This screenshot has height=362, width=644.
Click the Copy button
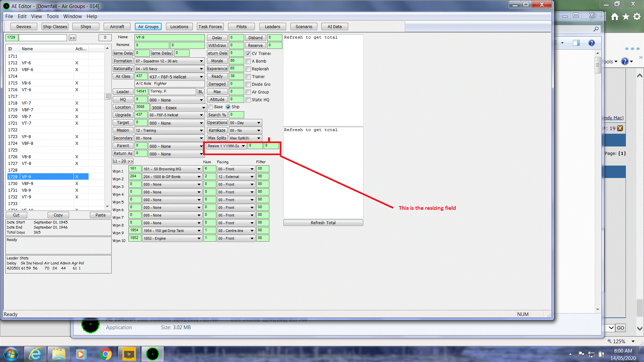pyautogui.click(x=58, y=215)
